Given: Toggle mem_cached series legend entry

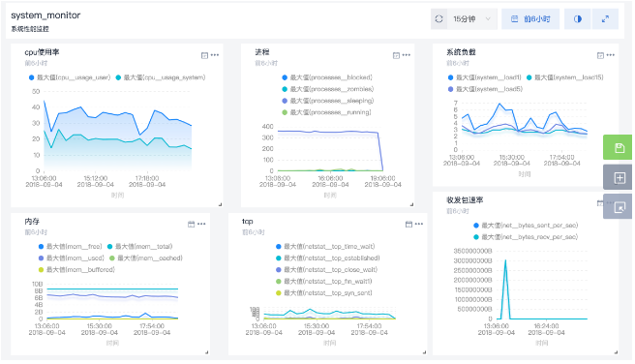Looking at the screenshot, I should [146, 258].
